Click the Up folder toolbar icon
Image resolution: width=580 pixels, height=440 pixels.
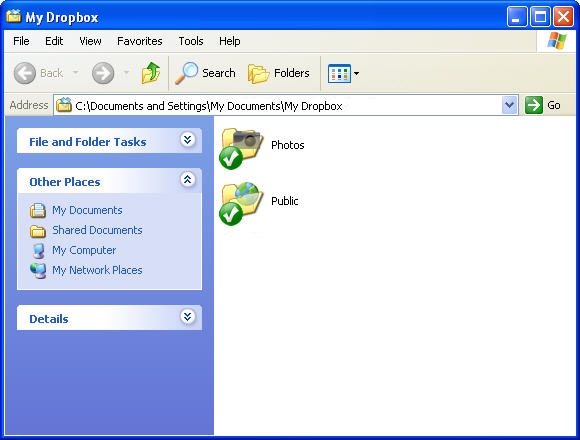(151, 73)
